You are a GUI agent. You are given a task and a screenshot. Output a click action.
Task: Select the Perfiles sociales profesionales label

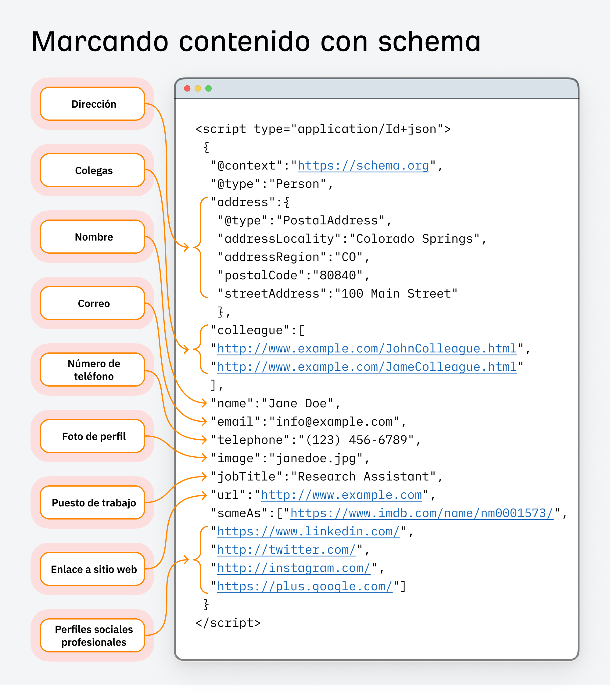point(94,636)
